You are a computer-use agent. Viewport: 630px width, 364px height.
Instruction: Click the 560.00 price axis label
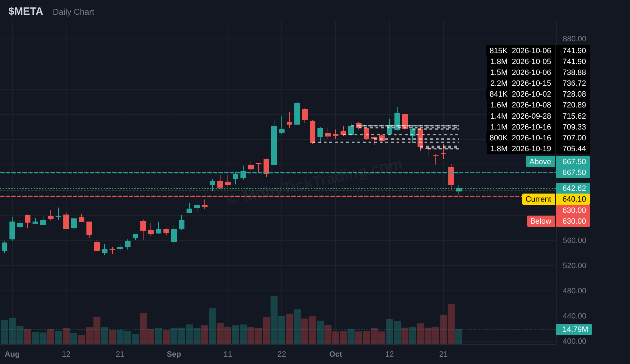[x=574, y=240]
